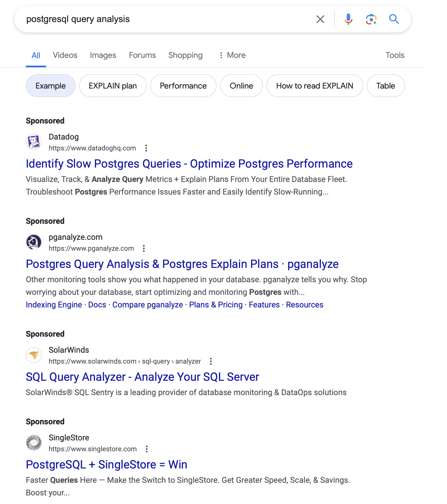Click the Datadog favicon logo
The width and height of the screenshot is (447, 504).
click(34, 142)
